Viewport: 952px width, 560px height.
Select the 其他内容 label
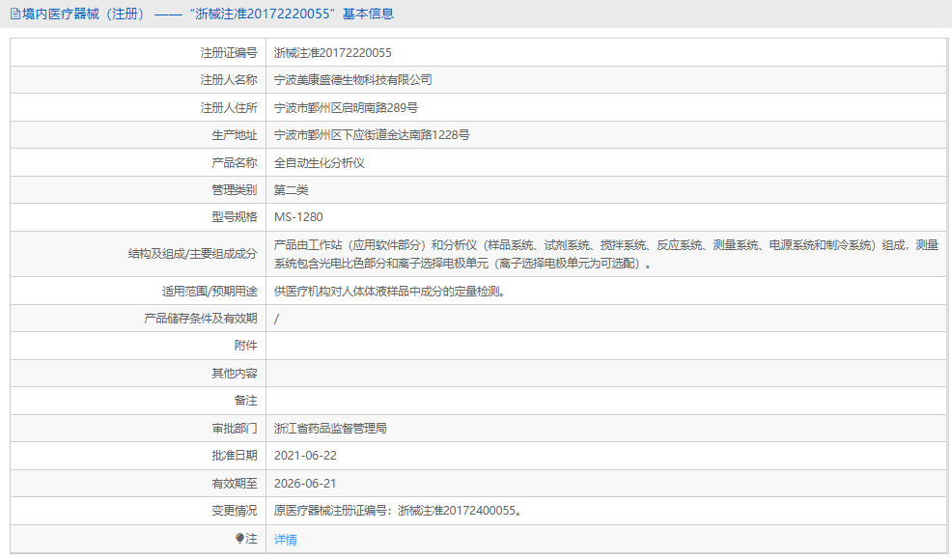click(x=235, y=373)
